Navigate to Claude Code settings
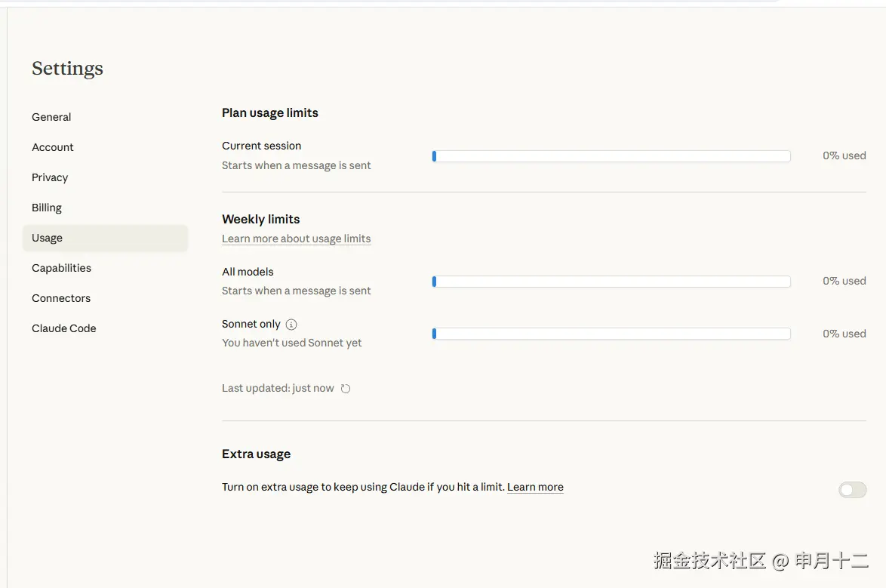The height and width of the screenshot is (588, 886). pyautogui.click(x=64, y=328)
